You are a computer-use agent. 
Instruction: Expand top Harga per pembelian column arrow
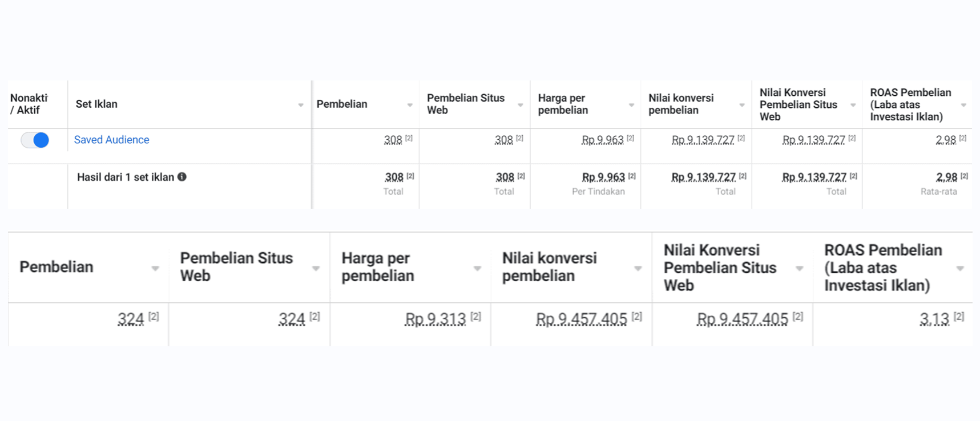(631, 105)
